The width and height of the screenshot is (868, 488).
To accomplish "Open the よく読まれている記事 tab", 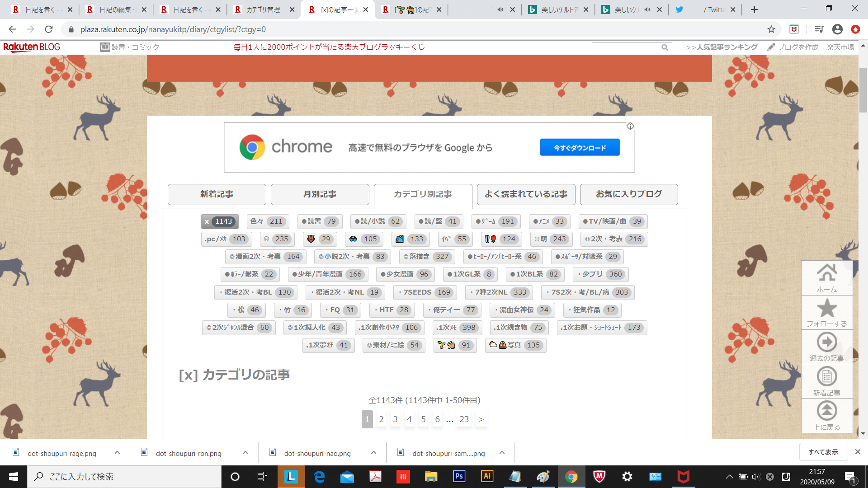I will coord(526,194).
